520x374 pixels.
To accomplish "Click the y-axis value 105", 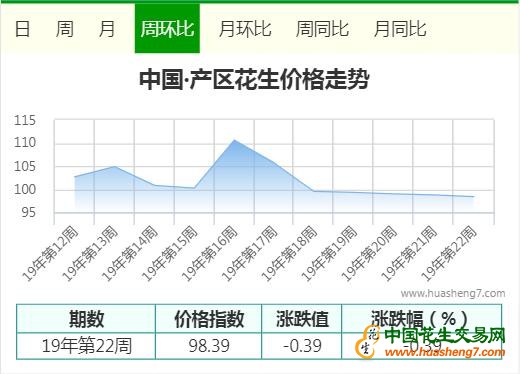I will (x=25, y=166).
